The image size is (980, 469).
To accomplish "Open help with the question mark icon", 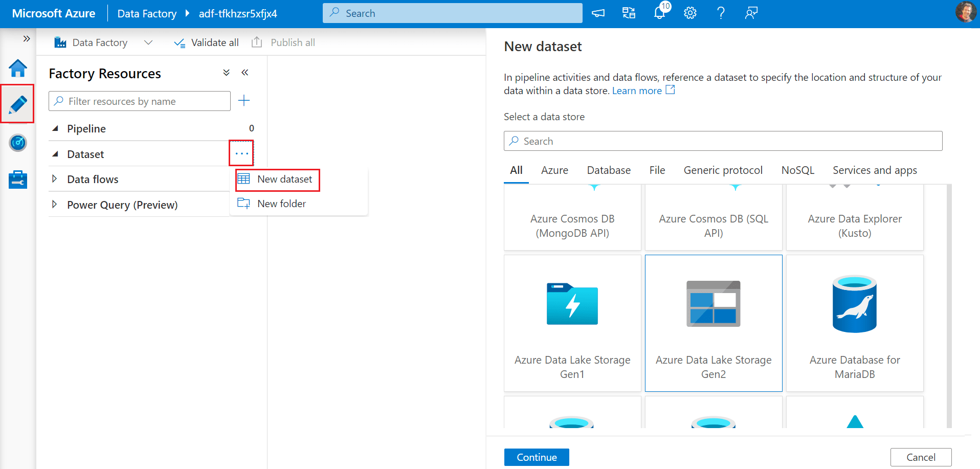I will pyautogui.click(x=721, y=13).
